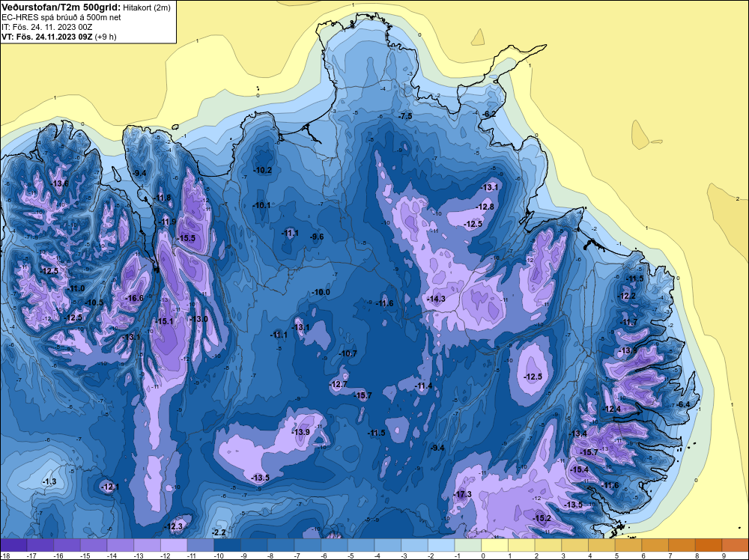This screenshot has width=749, height=560.
Task: Click the -11.9 temperature label
Action: [x=168, y=222]
